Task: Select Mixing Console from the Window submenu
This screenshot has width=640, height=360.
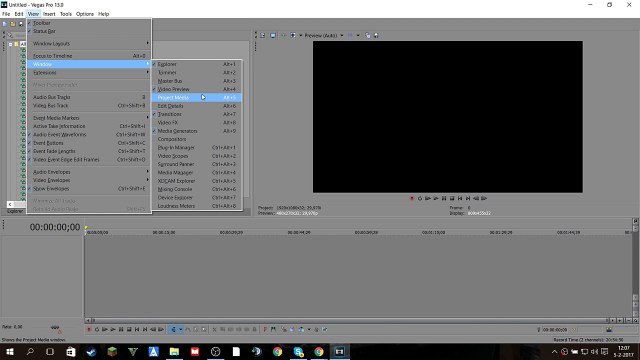Action: (197, 189)
